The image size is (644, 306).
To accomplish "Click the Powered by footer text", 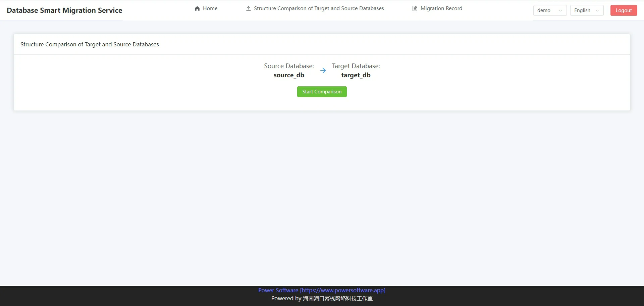I will click(x=322, y=298).
